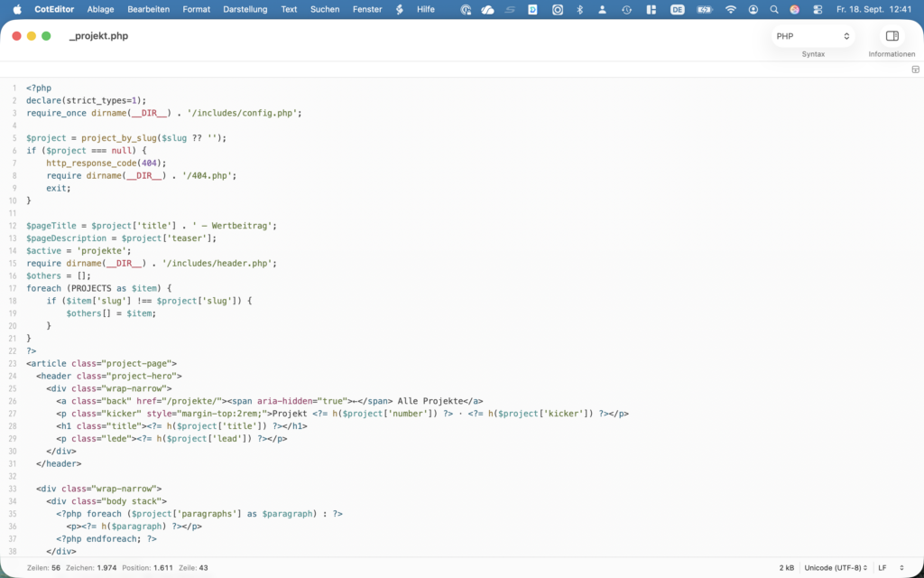Open the window layout manager menu bar icon
Screen dimensions: 924x578
click(651, 9)
